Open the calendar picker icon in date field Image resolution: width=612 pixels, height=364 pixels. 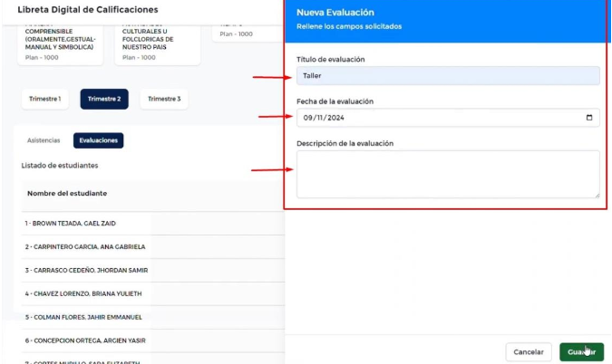click(x=589, y=118)
